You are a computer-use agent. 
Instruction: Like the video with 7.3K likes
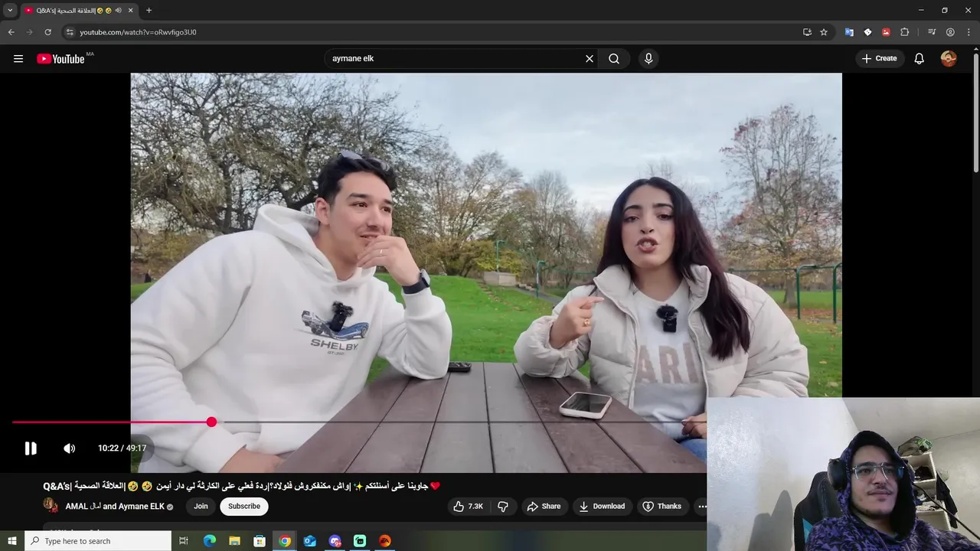click(469, 507)
